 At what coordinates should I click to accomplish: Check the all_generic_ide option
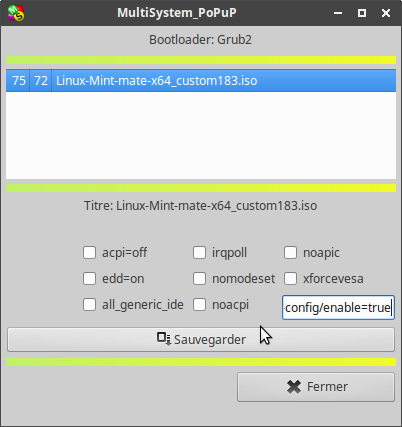(89, 304)
